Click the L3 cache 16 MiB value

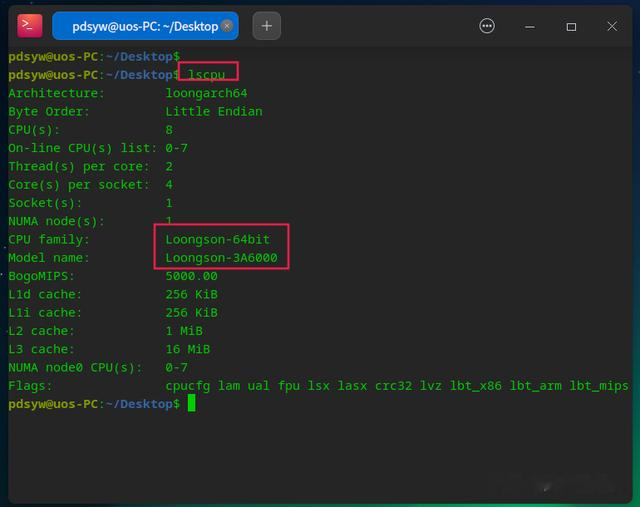click(188, 349)
